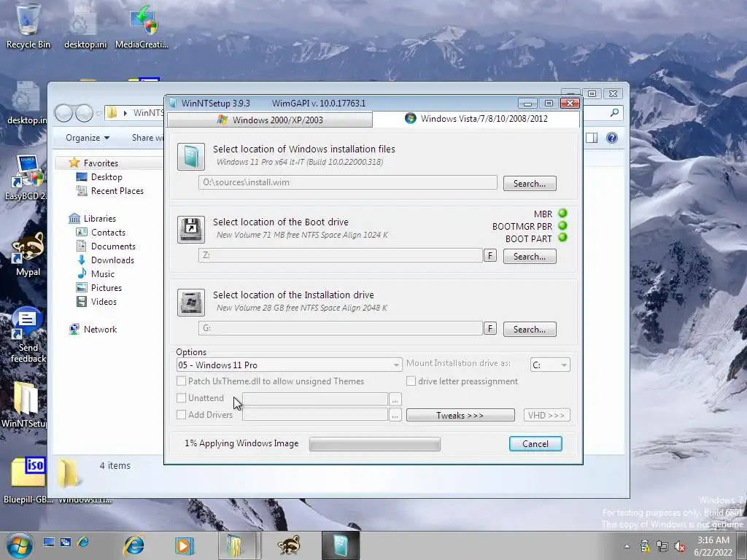Image resolution: width=747 pixels, height=560 pixels.
Task: Select Recent Places in Explorer sidebar
Action: [109, 191]
